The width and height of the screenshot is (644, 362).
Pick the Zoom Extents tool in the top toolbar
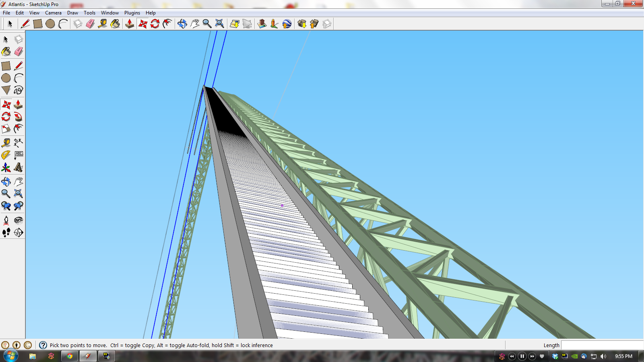[x=219, y=24]
